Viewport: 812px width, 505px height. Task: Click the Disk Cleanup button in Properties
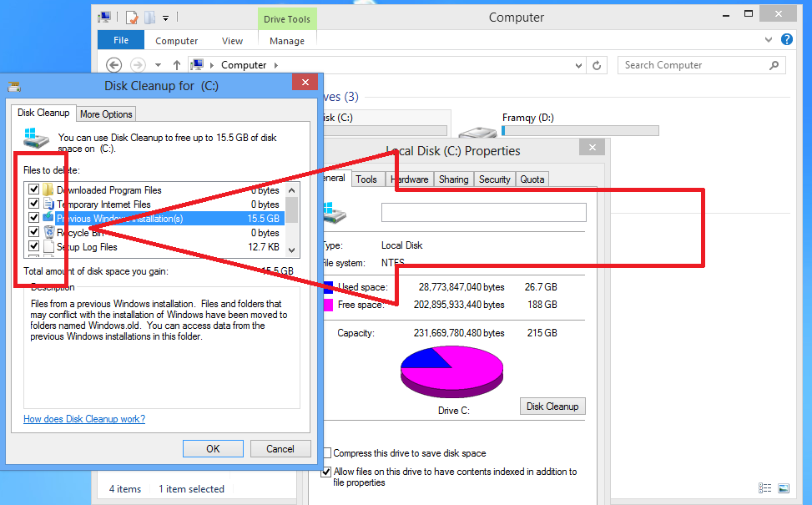pos(552,406)
